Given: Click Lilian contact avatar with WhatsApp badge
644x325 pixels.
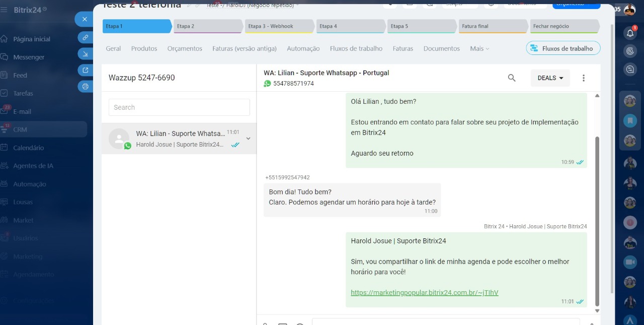Looking at the screenshot, I should [x=119, y=139].
